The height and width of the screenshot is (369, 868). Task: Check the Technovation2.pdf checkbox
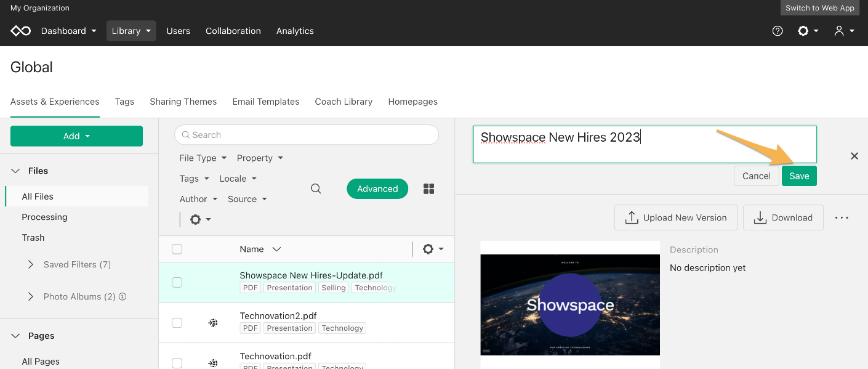click(177, 322)
